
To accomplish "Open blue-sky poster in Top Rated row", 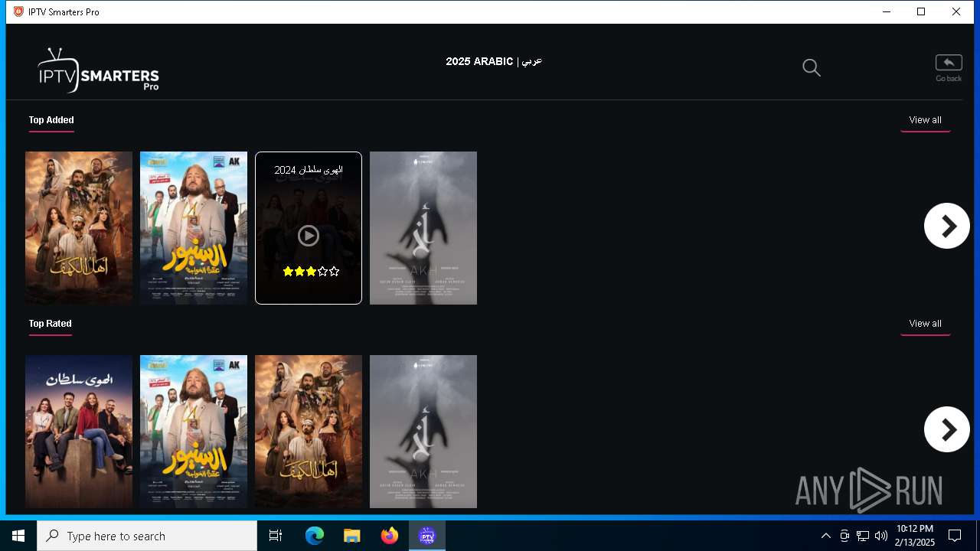I will click(194, 432).
